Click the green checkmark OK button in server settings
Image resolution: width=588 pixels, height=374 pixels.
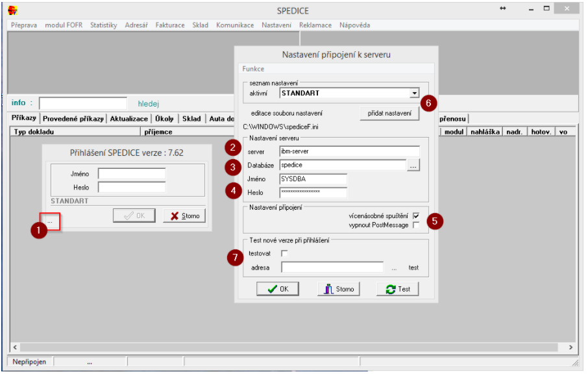point(277,289)
